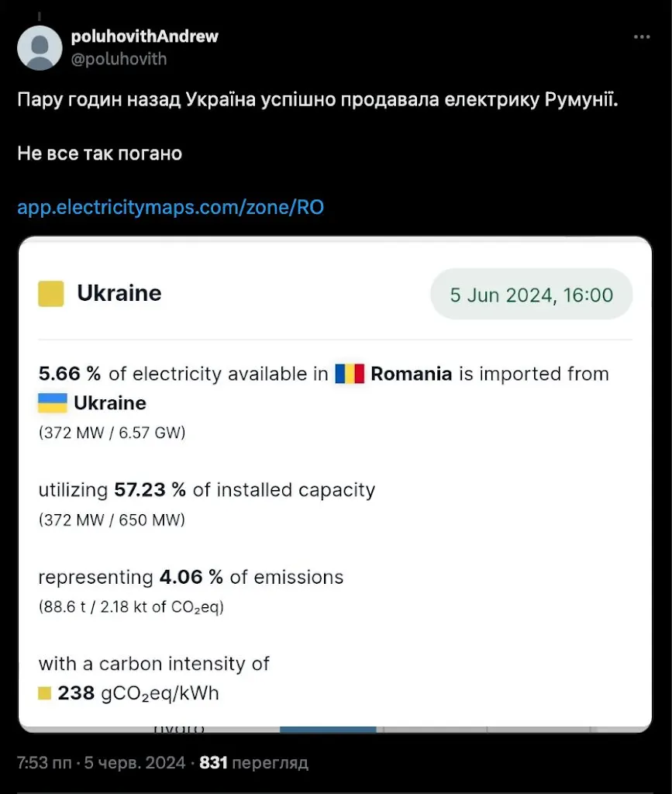The width and height of the screenshot is (672, 794).
Task: Click the 5.66 % import share figure
Action: coord(70,374)
